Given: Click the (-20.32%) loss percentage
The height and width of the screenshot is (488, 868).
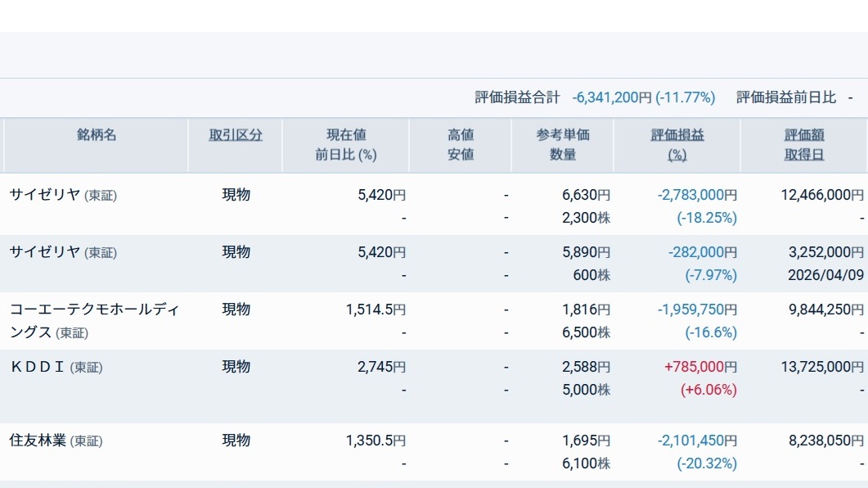Looking at the screenshot, I should (707, 463).
